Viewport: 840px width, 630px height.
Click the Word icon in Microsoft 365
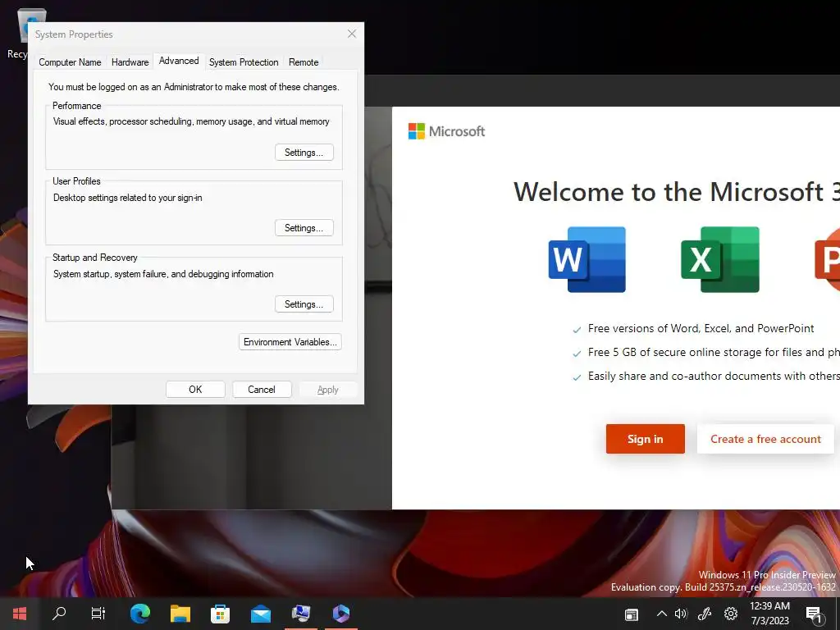click(x=587, y=260)
